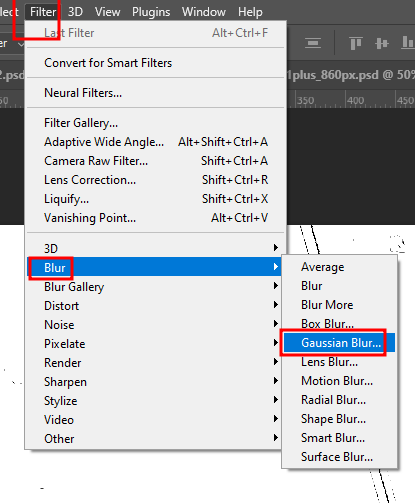This screenshot has width=415, height=503.
Task: Select Adaptive Wide Angle filter
Action: tap(155, 142)
